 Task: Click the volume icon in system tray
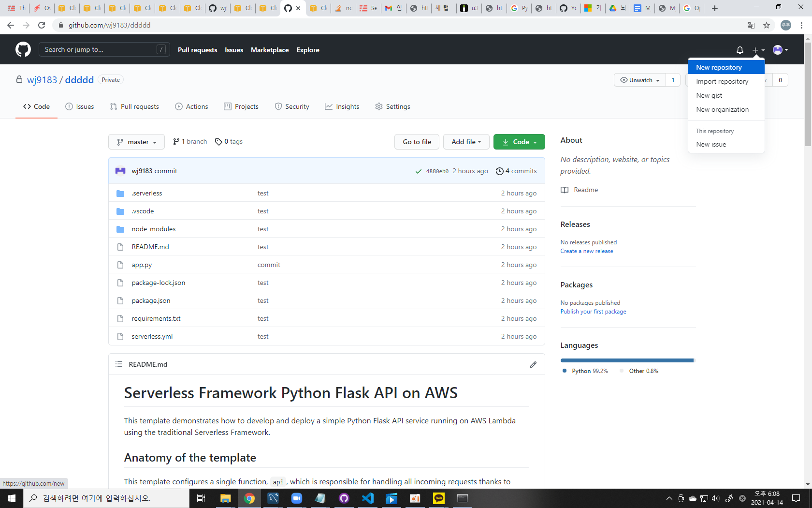716,498
